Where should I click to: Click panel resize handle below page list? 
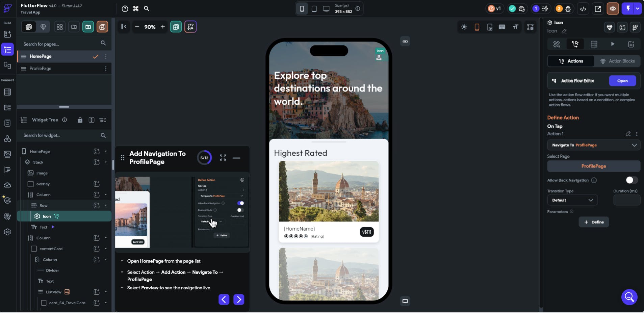[64, 107]
